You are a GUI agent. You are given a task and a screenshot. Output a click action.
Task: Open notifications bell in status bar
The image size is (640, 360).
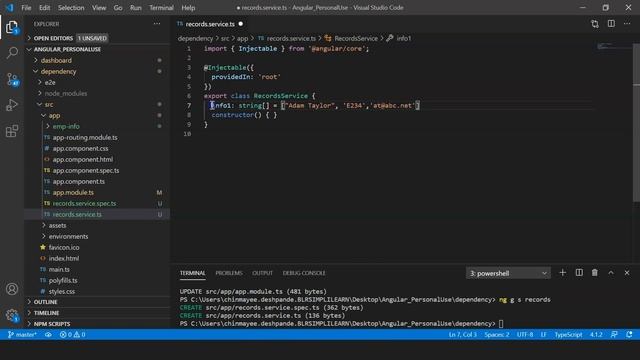629,334
